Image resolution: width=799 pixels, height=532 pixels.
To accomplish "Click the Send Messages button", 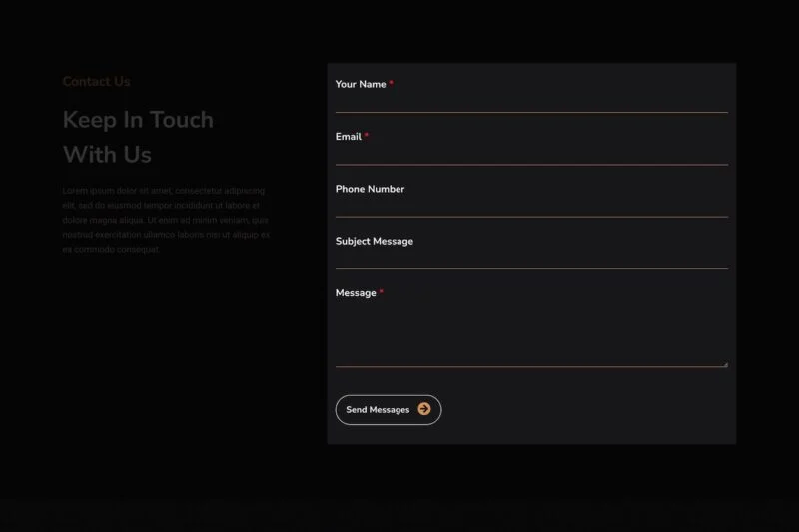I will click(x=389, y=410).
